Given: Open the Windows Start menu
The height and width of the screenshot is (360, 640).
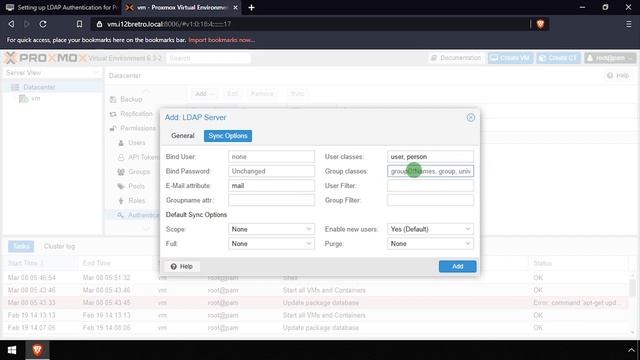Looking at the screenshot, I should point(12,350).
